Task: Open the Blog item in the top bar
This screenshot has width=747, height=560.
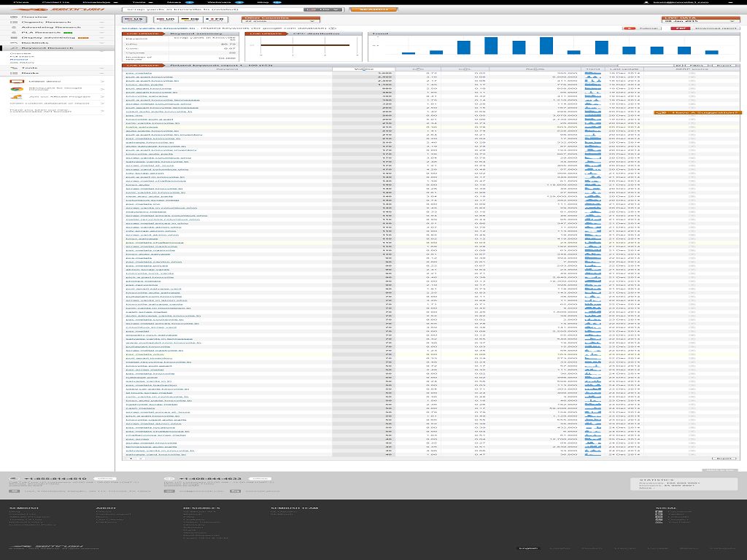Action: point(269,2)
